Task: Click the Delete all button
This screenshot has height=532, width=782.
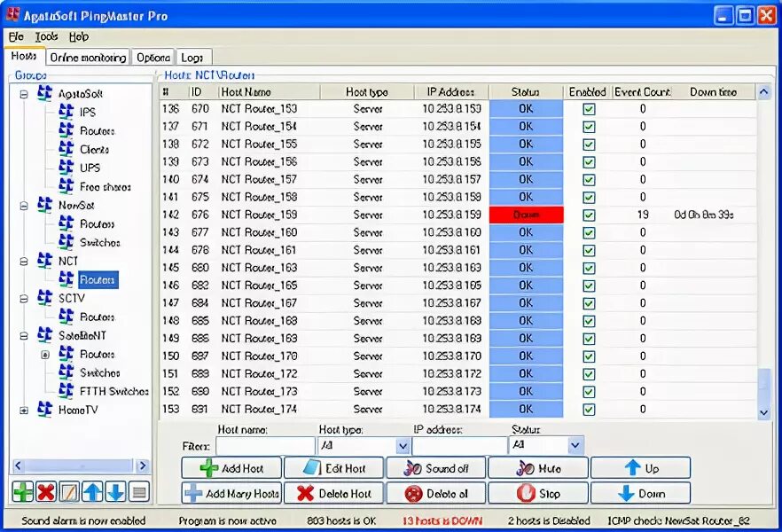Action: [436, 494]
